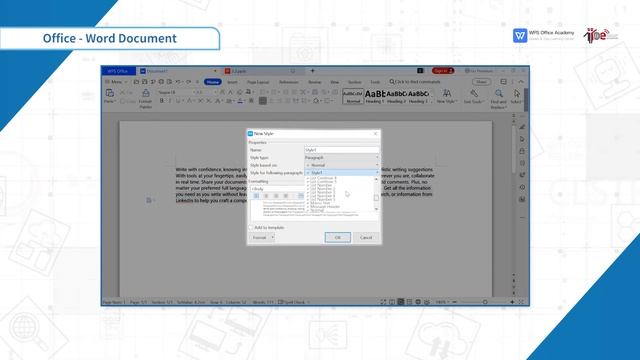The height and width of the screenshot is (360, 640).
Task: Switch to the Section ribbon tab
Action: click(x=354, y=82)
